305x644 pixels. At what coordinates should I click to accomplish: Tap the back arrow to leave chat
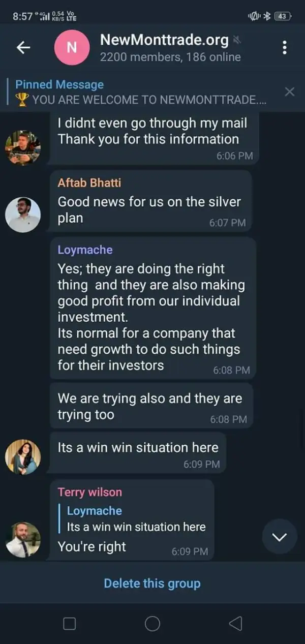[23, 48]
